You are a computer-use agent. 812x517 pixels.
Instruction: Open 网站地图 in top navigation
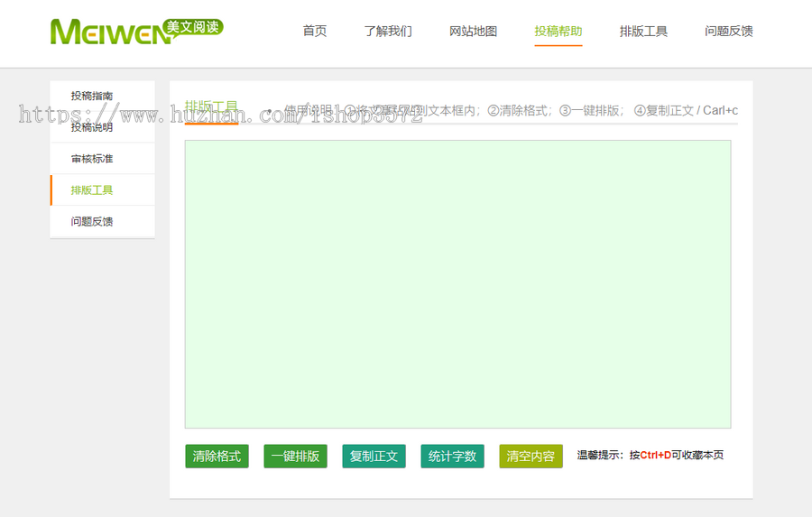pyautogui.click(x=473, y=31)
